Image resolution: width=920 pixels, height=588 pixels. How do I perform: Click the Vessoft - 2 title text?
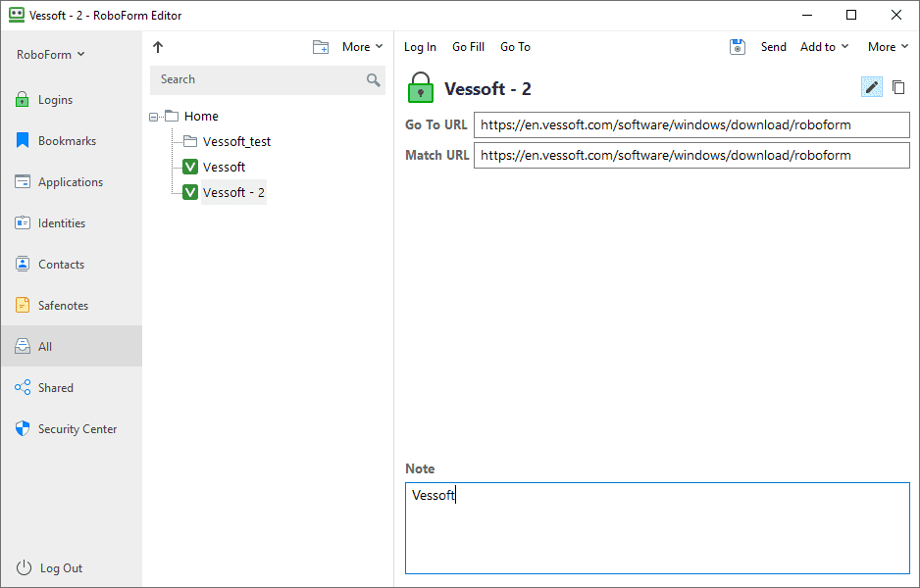tap(487, 89)
